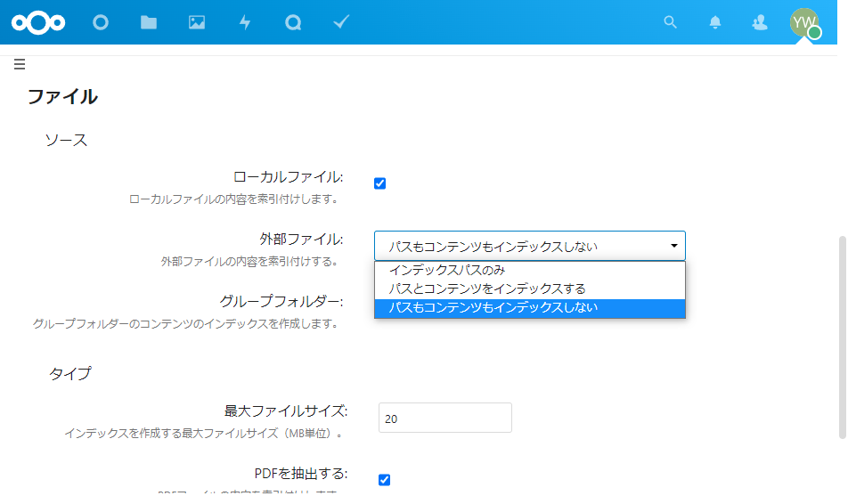Select the インデックスパスのみ option
The image size is (848, 504).
tap(529, 270)
